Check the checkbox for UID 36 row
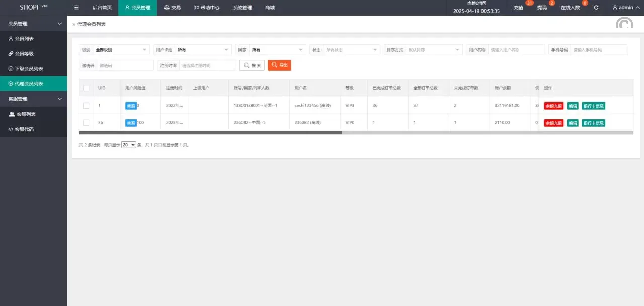The width and height of the screenshot is (644, 306). pos(86,123)
